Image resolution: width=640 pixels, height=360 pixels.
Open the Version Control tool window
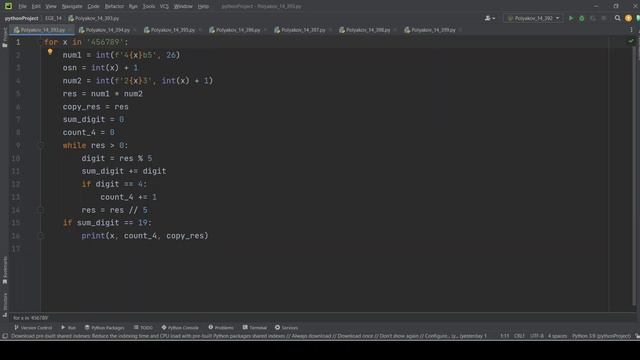tap(33, 328)
